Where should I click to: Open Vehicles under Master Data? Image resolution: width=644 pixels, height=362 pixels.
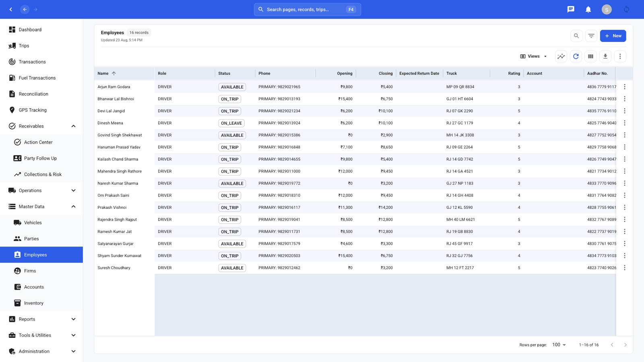[x=41, y=223]
